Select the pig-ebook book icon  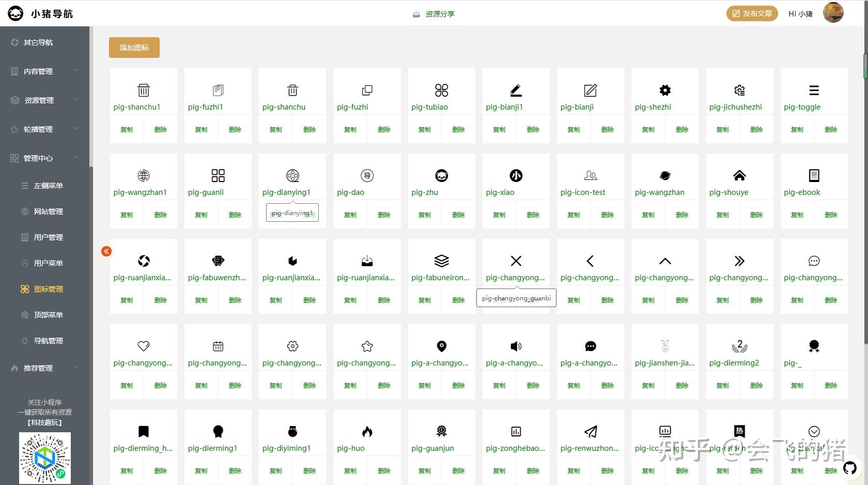814,176
